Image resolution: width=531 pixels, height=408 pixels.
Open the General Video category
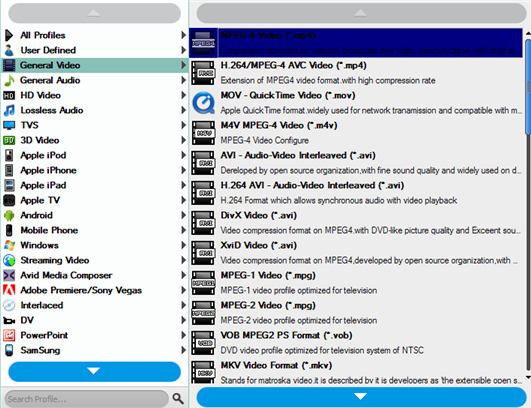pos(95,65)
